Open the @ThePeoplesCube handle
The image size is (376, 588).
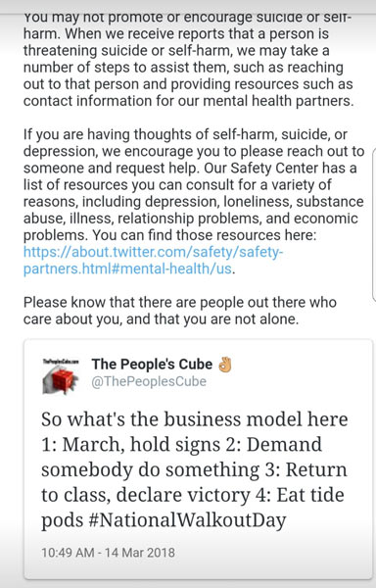click(149, 381)
